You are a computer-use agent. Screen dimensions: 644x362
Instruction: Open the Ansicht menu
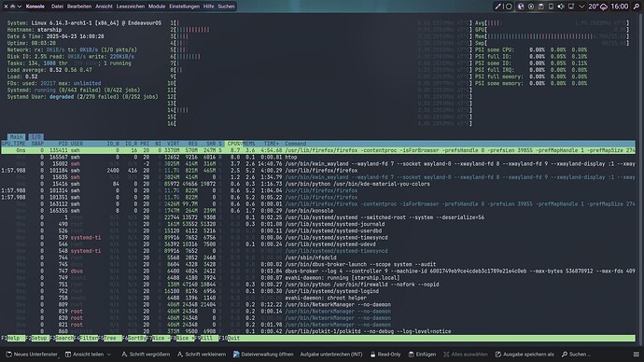[104, 7]
